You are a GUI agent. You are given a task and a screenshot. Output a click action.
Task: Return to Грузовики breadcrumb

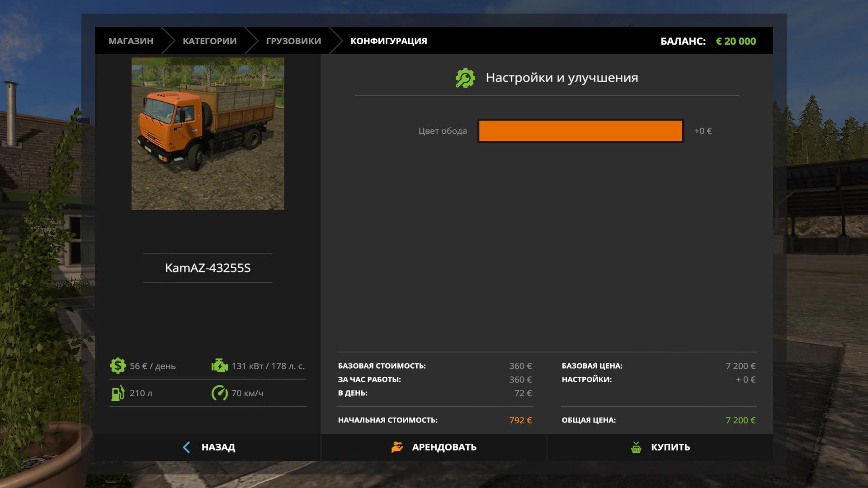293,41
